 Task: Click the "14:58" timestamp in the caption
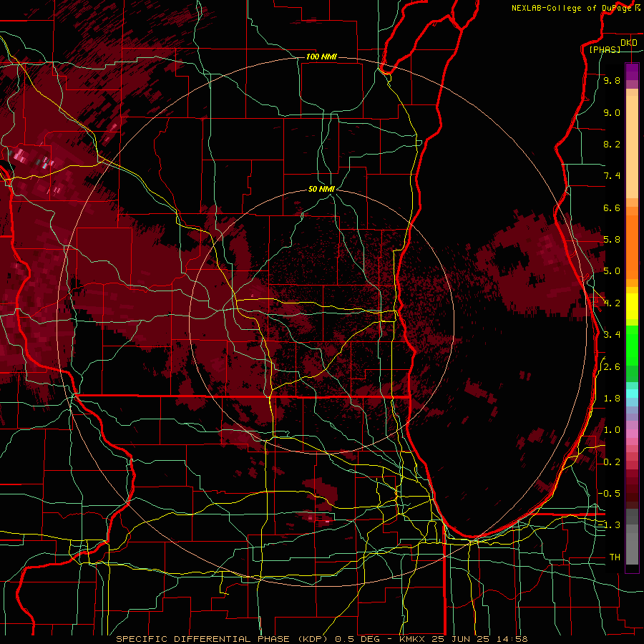click(513, 639)
